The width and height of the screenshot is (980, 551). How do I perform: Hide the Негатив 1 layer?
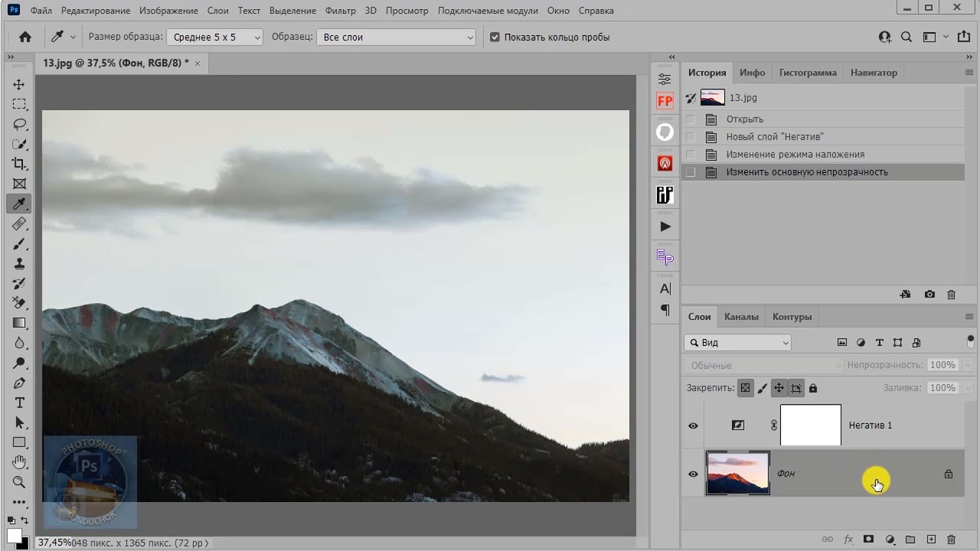point(693,425)
